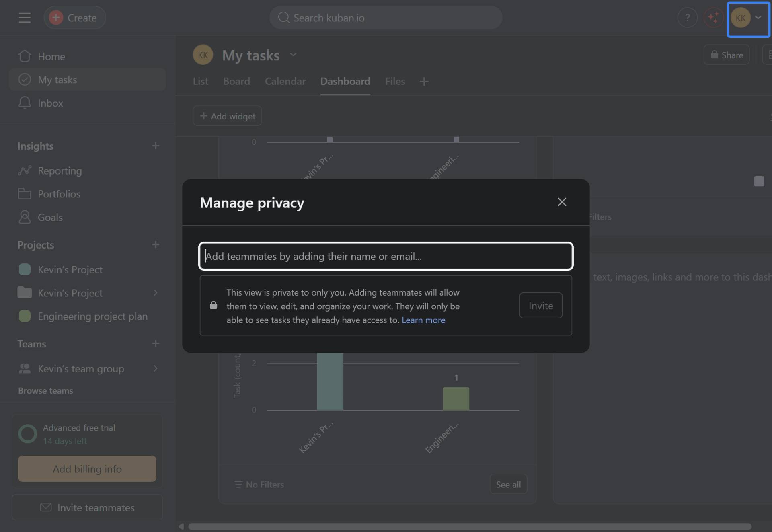The height and width of the screenshot is (532, 772).
Task: Add a new project with plus
Action: coord(156,245)
